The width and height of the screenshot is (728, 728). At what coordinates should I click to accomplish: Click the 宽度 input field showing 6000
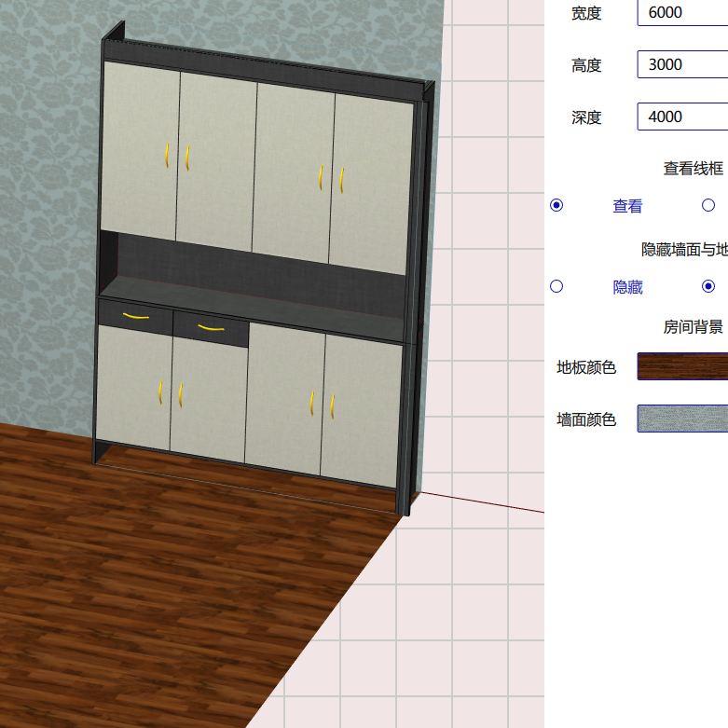pyautogui.click(x=682, y=12)
